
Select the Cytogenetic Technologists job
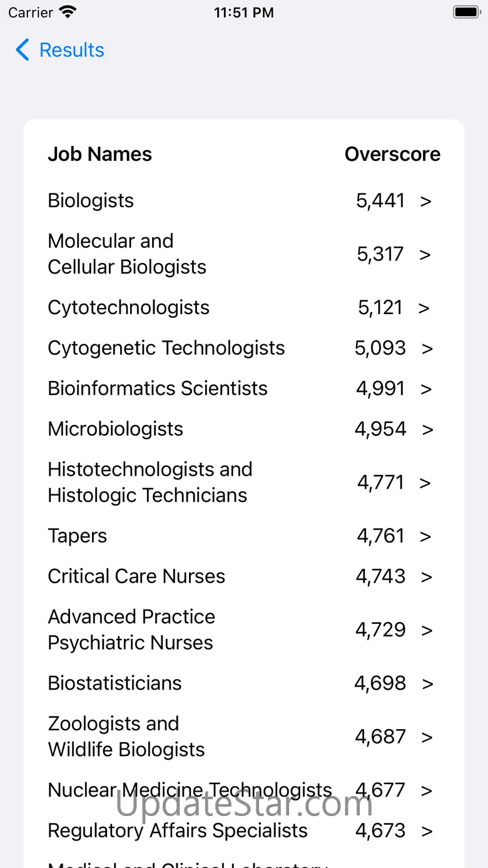point(166,348)
